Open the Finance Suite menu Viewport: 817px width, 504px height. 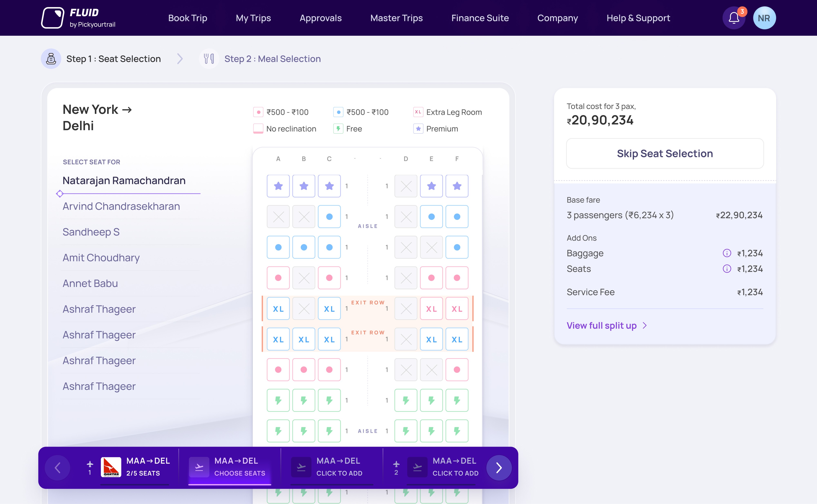tap(480, 18)
